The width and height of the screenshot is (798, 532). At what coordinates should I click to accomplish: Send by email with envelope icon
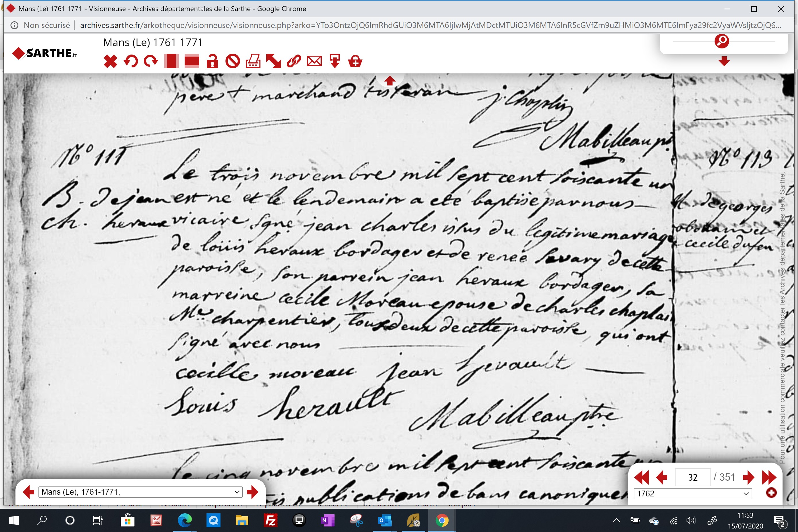pyautogui.click(x=314, y=62)
